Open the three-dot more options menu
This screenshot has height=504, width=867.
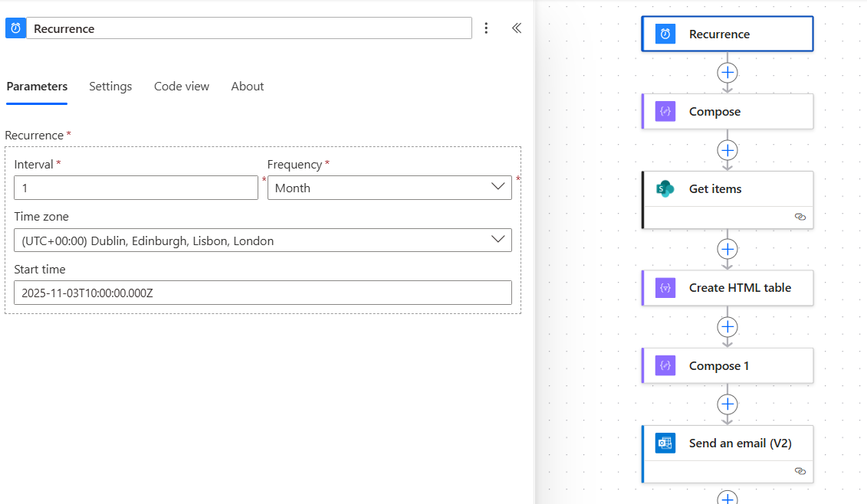[486, 28]
